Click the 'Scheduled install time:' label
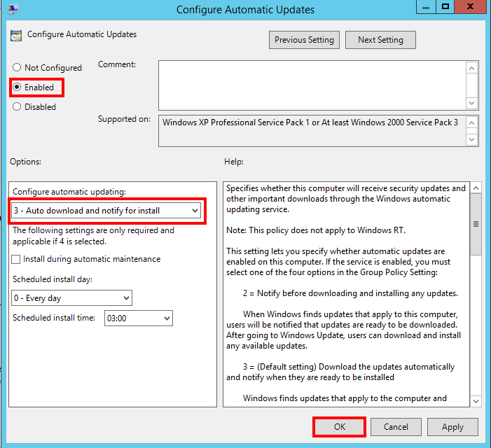The image size is (491, 448). pyautogui.click(x=54, y=318)
